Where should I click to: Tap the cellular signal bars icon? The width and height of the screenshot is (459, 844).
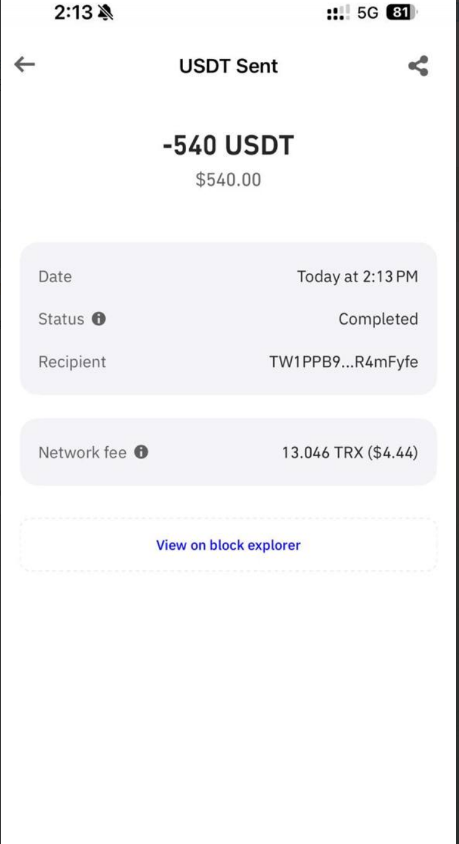coord(338,13)
